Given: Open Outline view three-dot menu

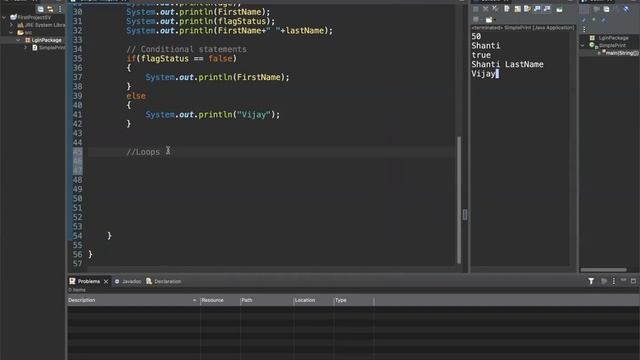Looking at the screenshot, I should pos(584,29).
